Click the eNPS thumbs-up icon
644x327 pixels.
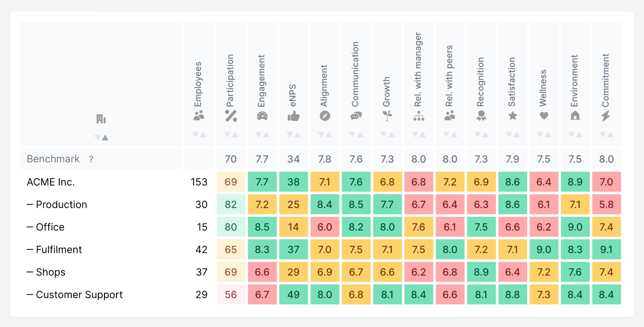coord(294,116)
